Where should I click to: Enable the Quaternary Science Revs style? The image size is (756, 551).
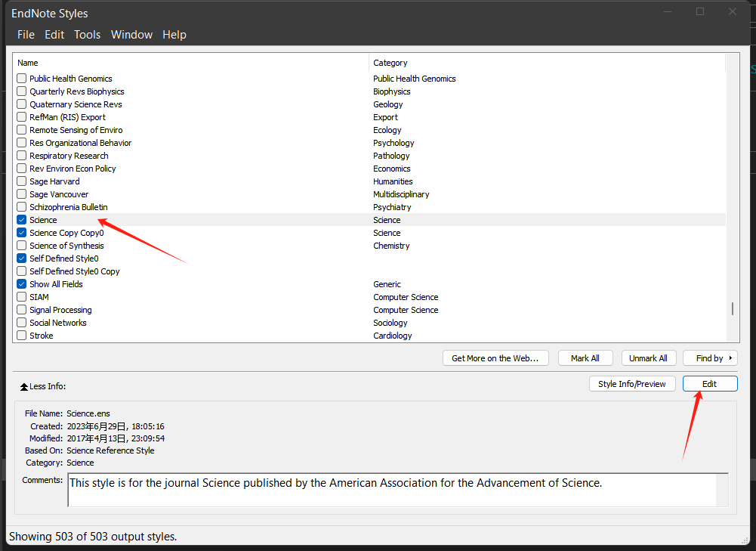click(x=22, y=104)
